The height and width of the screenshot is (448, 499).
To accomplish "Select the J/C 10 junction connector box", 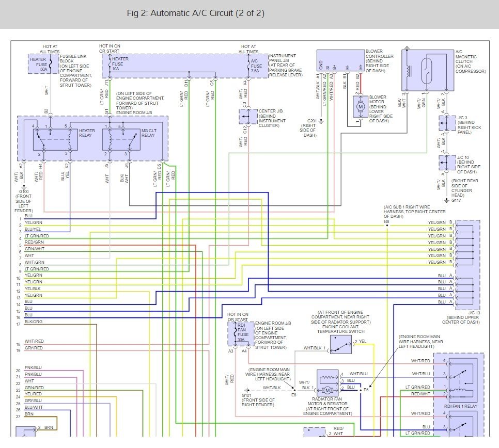I will click(x=447, y=163).
